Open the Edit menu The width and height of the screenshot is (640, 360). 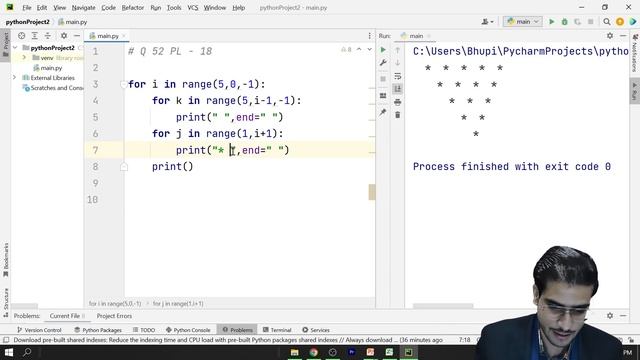pos(42,8)
